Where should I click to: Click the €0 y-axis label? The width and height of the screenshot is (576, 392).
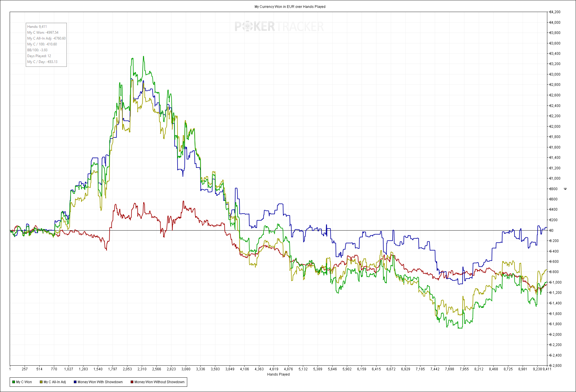pyautogui.click(x=551, y=231)
